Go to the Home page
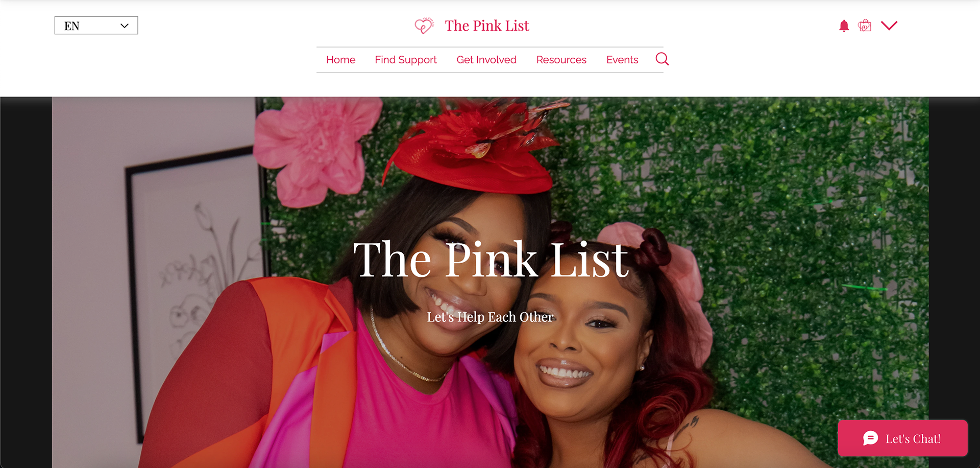980x468 pixels. click(x=340, y=60)
